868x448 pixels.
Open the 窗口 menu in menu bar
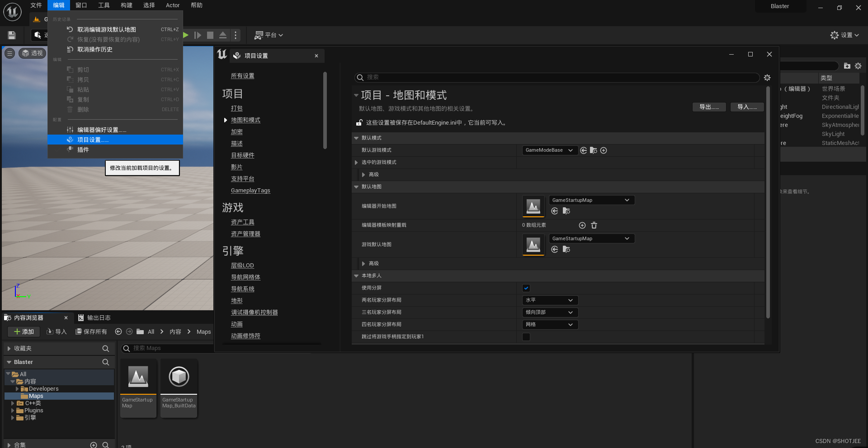click(81, 5)
